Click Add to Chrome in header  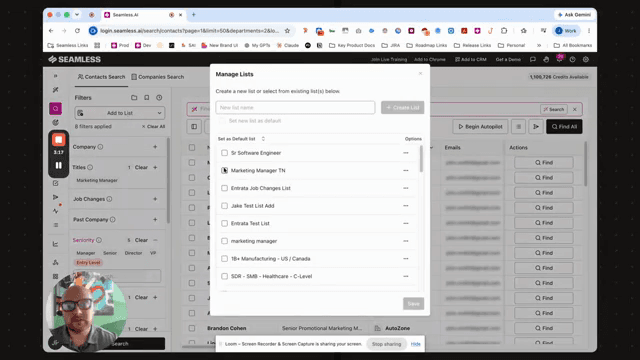point(429,60)
